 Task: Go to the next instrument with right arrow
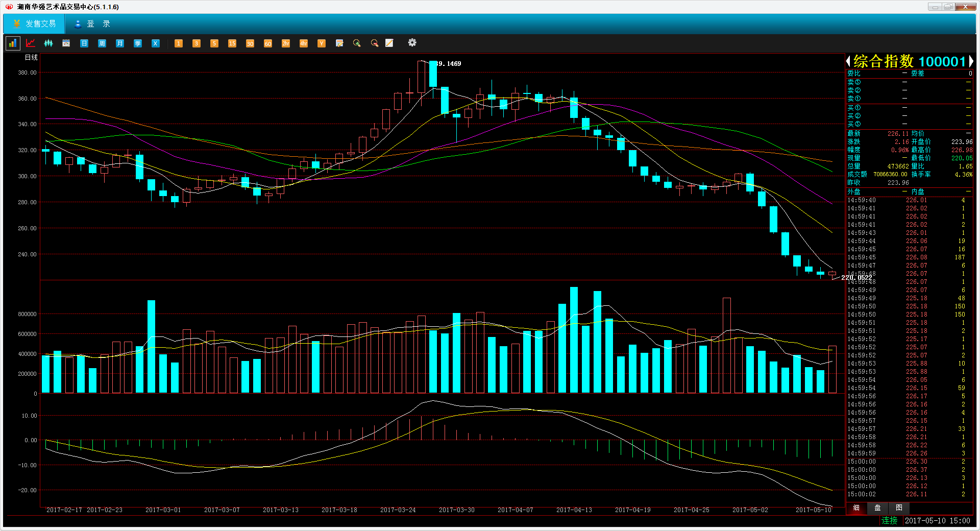point(971,62)
